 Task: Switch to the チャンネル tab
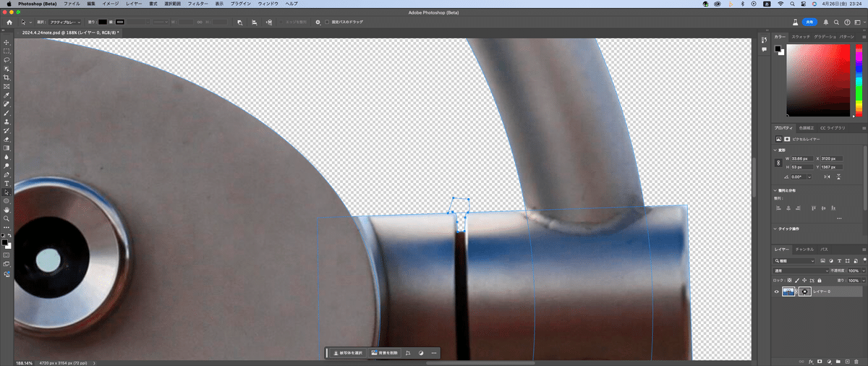[805, 249]
